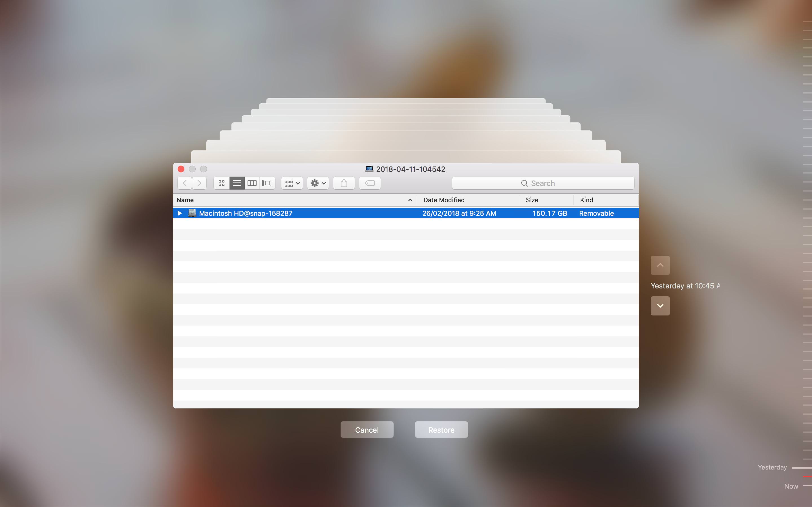
Task: Click the Cancel button
Action: click(367, 430)
